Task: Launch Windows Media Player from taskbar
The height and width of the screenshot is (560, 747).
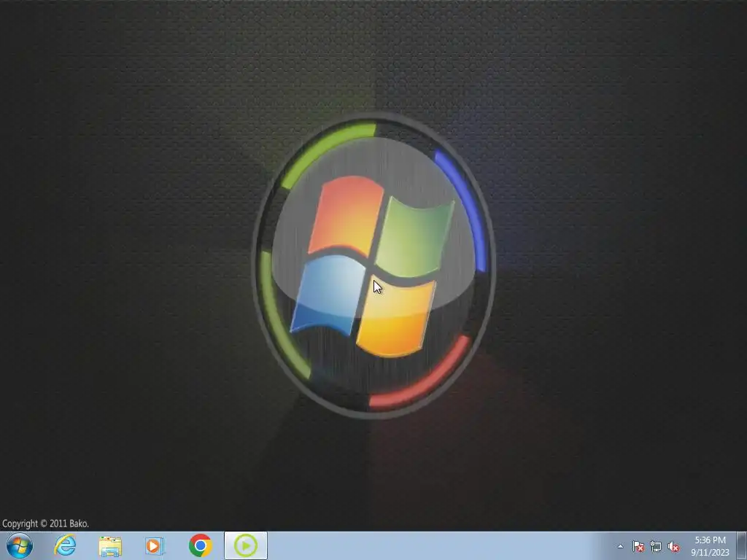Action: tap(154, 545)
